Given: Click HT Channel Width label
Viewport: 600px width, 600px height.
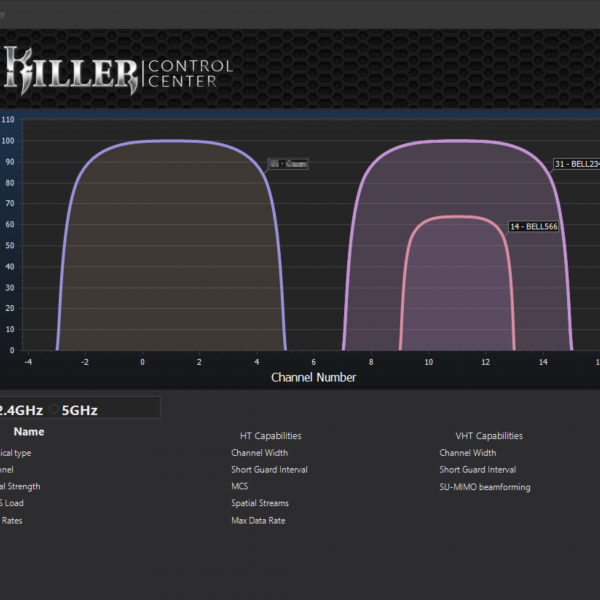Looking at the screenshot, I should coord(259,453).
